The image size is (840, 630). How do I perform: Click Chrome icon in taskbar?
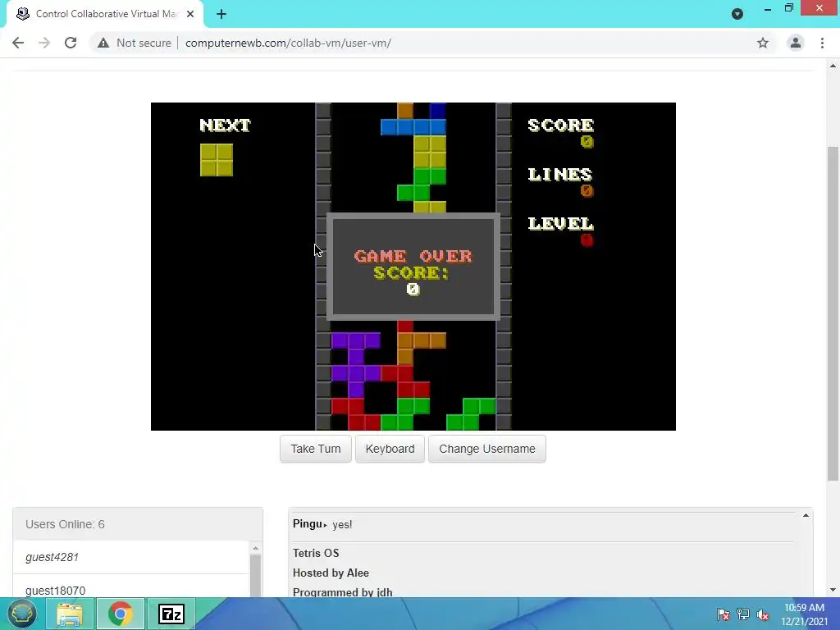coord(120,614)
